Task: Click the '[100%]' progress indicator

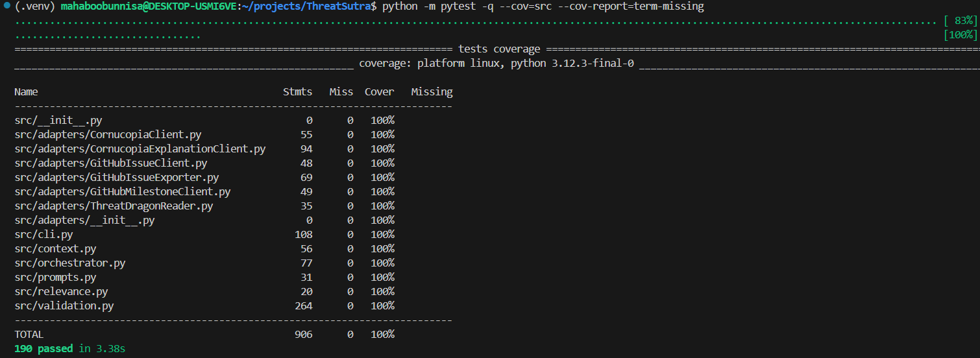Action: (x=960, y=35)
